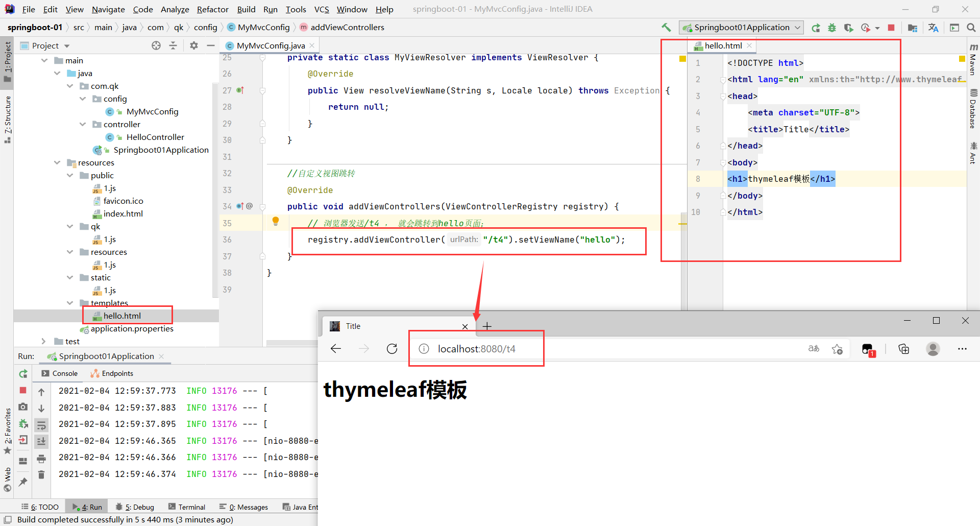The width and height of the screenshot is (980, 526).
Task: Click rerun icon in Run tool window
Action: click(23, 374)
